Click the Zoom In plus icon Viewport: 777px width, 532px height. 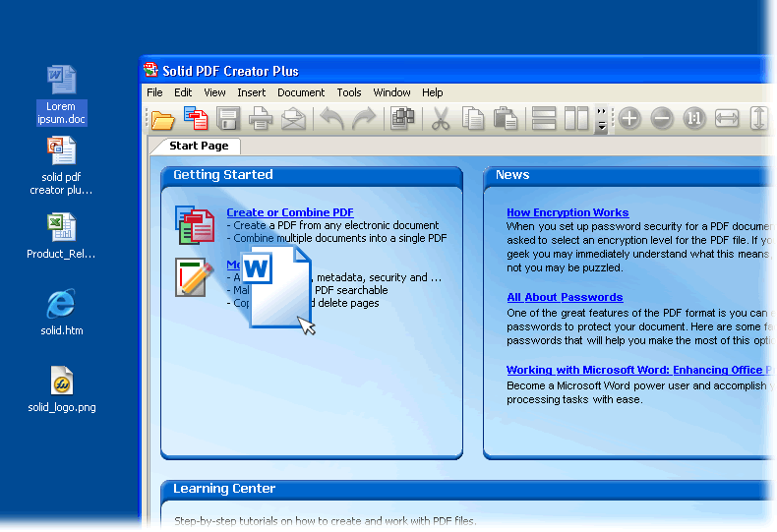coord(629,119)
